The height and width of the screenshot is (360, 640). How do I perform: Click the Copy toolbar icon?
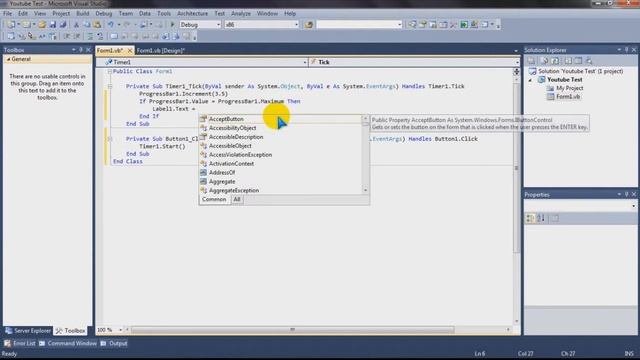[x=87, y=24]
